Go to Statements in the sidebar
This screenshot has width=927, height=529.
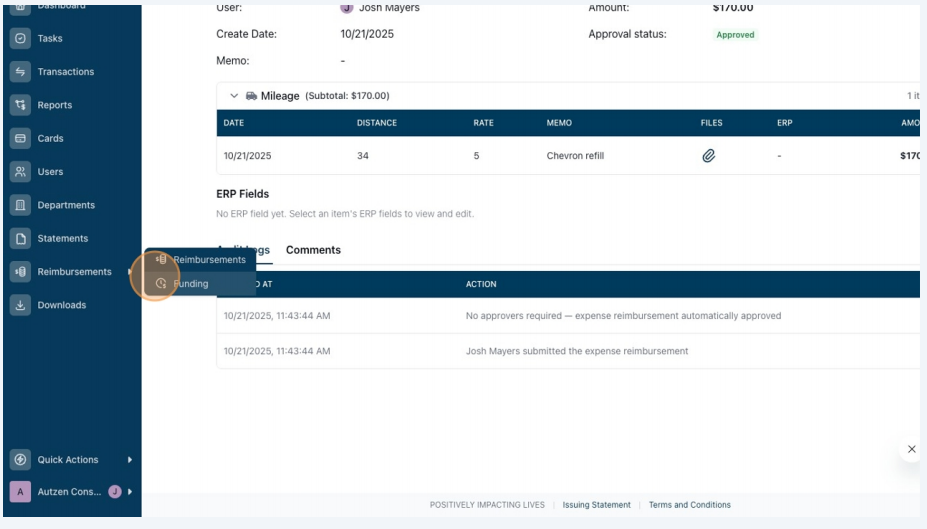pyautogui.click(x=63, y=239)
